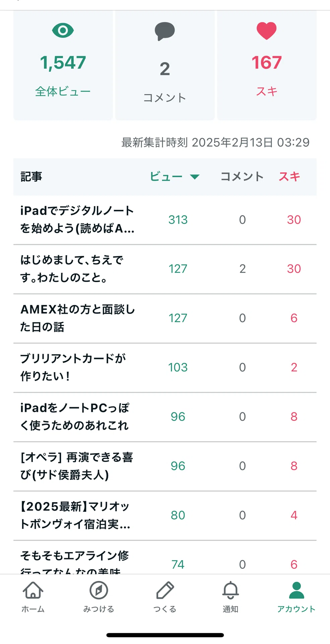Sort articles by スキ column header
Viewport: 330px width, 644px height.
[289, 176]
